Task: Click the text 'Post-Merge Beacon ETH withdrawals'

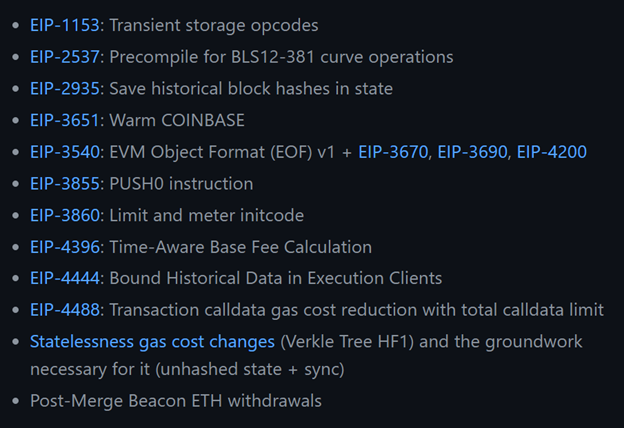Action: pos(176,401)
